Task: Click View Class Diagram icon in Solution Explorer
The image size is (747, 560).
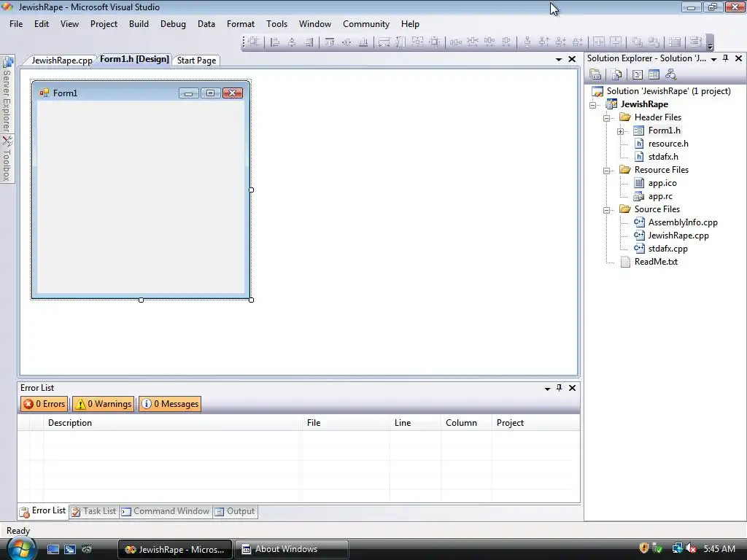Action: pyautogui.click(x=671, y=74)
